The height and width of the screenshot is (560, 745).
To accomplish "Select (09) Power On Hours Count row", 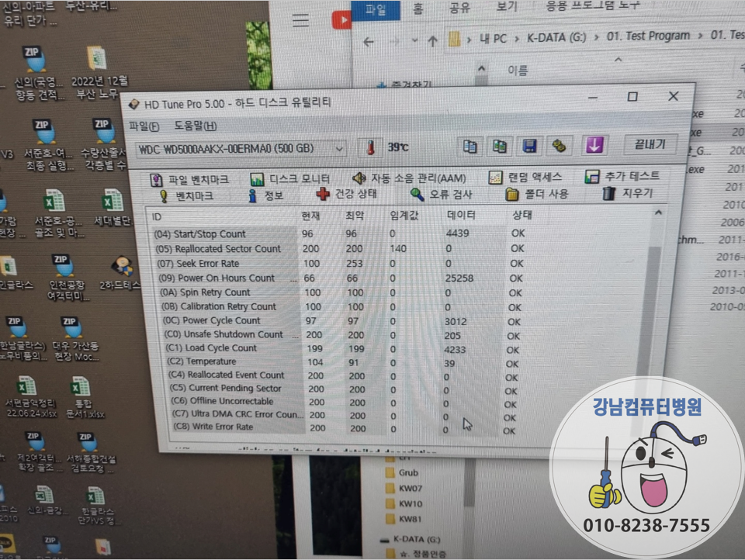I will click(341, 278).
